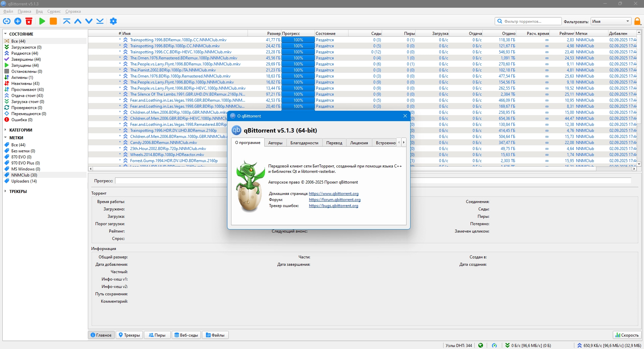Click the connection status globe icon

coord(481,345)
